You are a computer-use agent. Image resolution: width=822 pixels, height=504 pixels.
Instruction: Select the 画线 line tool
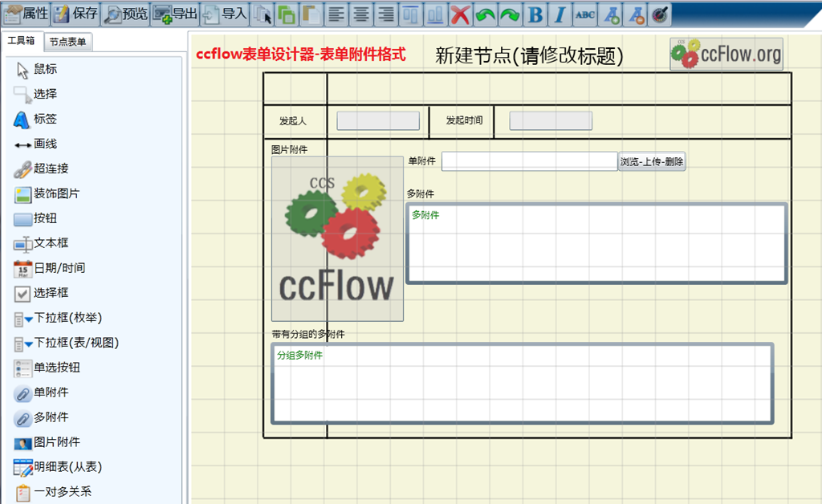35,144
